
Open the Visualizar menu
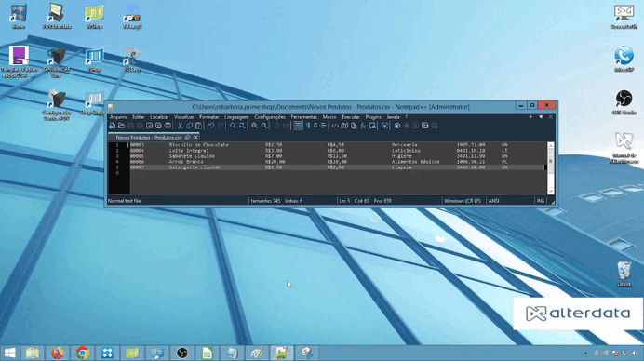[184, 117]
